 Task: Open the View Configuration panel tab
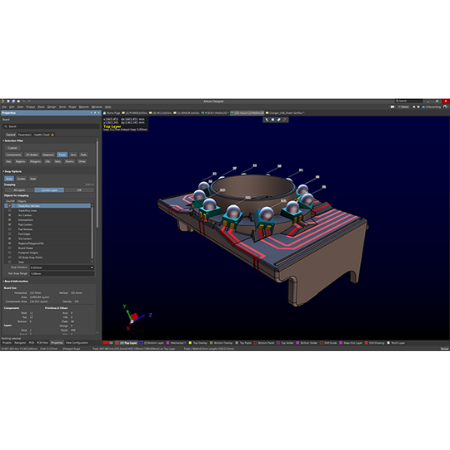pos(77,343)
